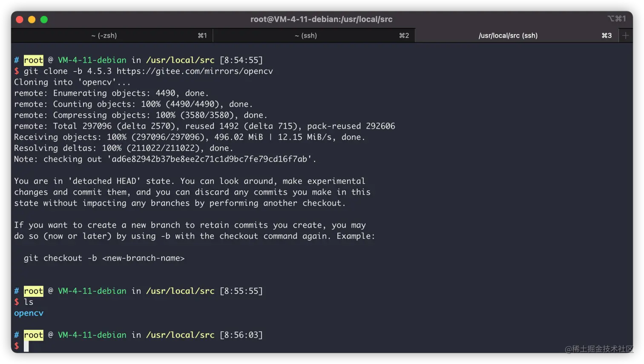Open a new tab with plus button
This screenshot has height=364, width=644.
625,35
